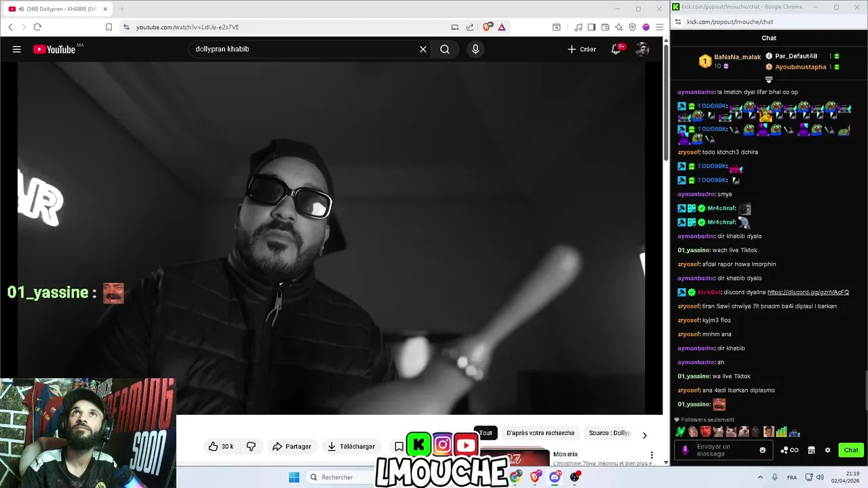The height and width of the screenshot is (488, 868).
Task: Show more filter chips with arrow
Action: coord(644,434)
